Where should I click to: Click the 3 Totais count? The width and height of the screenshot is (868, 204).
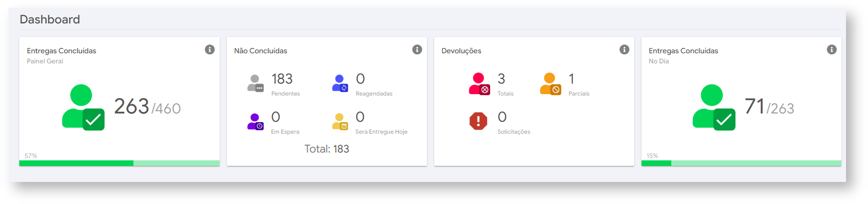(x=502, y=79)
